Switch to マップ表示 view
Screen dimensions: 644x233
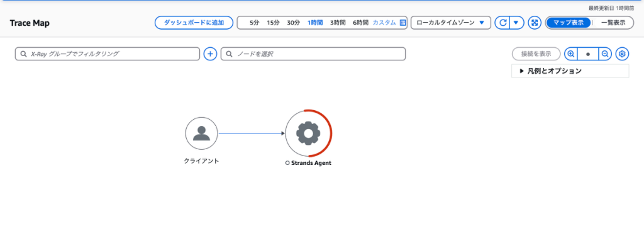point(569,23)
